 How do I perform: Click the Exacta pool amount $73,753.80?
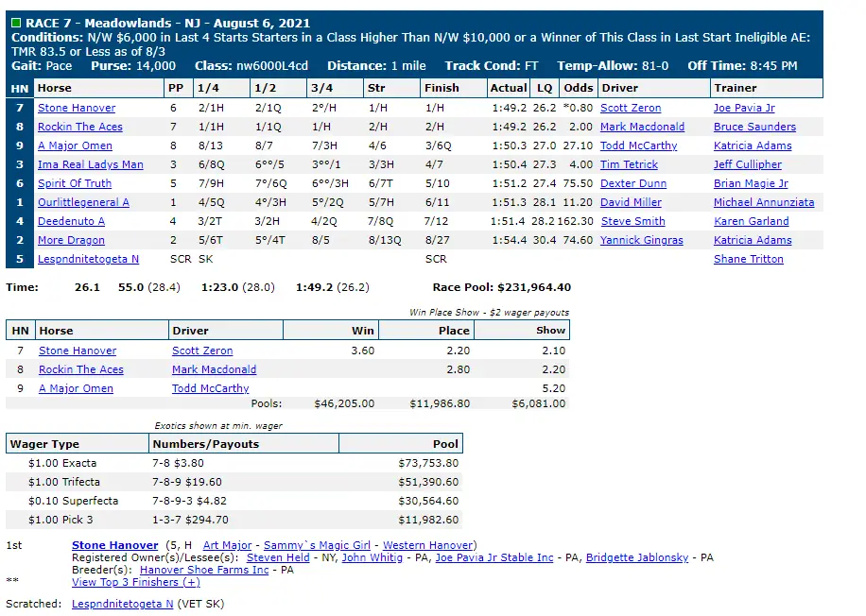click(x=428, y=463)
